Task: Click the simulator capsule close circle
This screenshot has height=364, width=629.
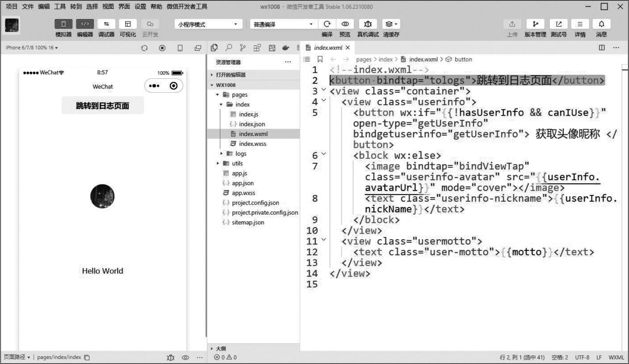Action: (173, 86)
